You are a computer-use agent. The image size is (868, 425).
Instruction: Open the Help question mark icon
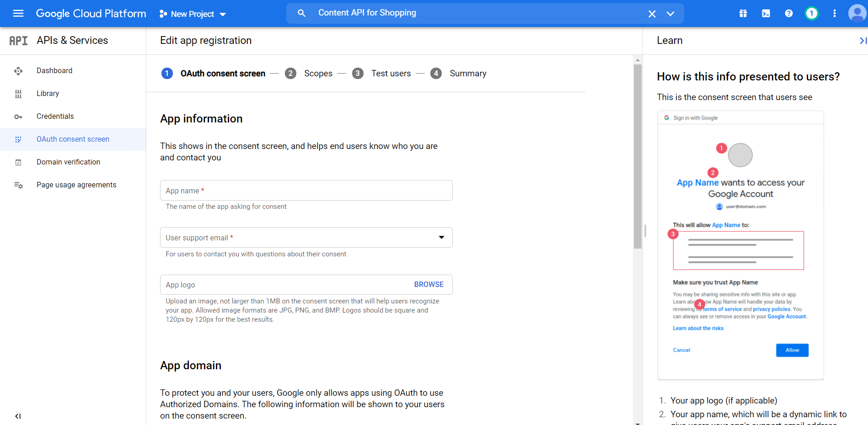tap(789, 14)
